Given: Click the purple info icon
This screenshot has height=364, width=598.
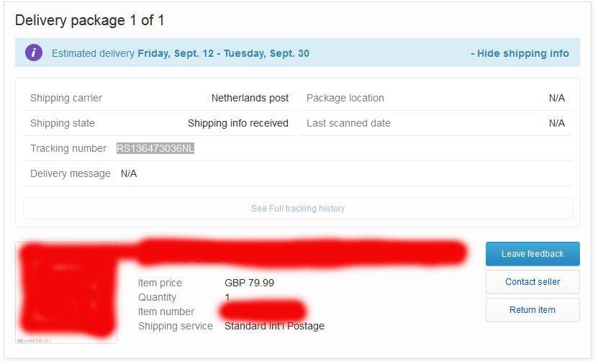Looking at the screenshot, I should (x=34, y=53).
